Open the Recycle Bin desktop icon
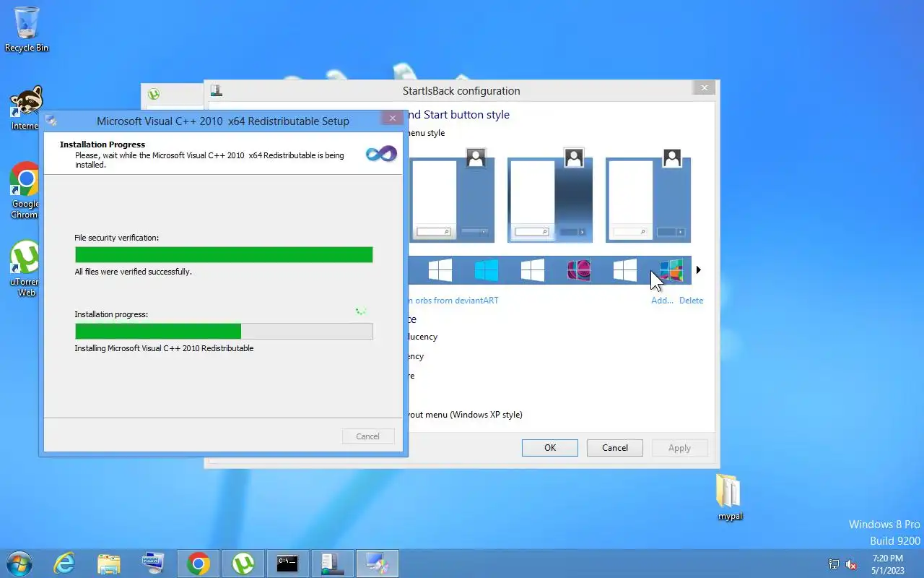Image resolution: width=924 pixels, height=578 pixels. tap(27, 30)
